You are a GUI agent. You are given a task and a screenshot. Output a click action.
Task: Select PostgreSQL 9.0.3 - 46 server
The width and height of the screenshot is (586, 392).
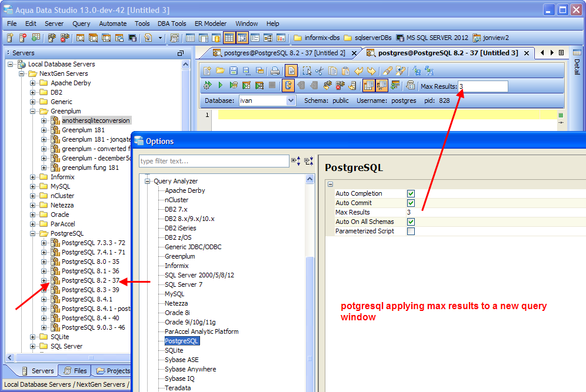93,327
